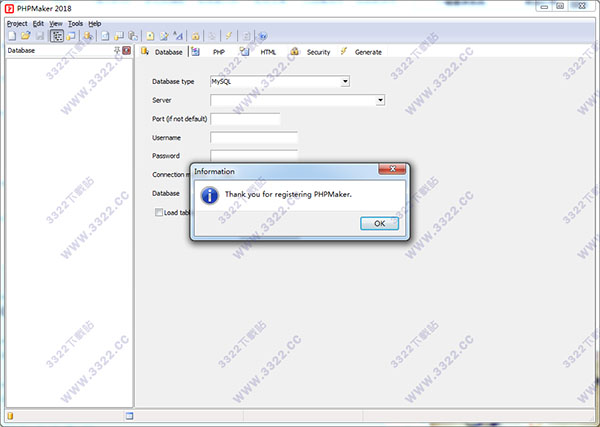Tick the Load tables checkbox

pos(158,212)
